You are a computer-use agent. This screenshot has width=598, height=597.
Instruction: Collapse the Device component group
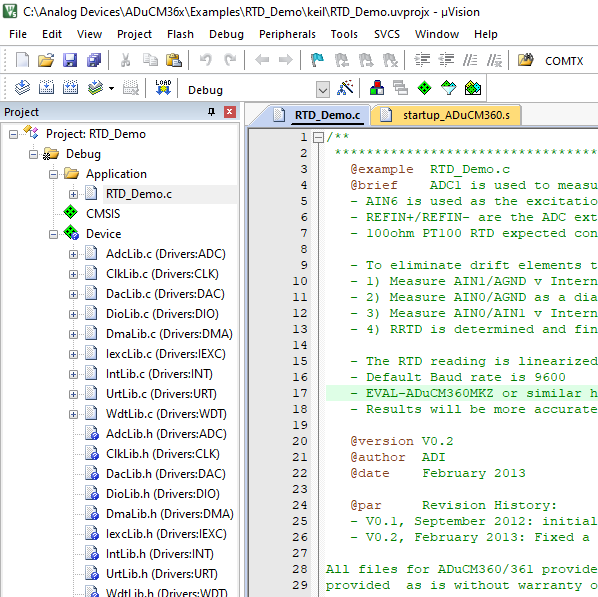53,234
